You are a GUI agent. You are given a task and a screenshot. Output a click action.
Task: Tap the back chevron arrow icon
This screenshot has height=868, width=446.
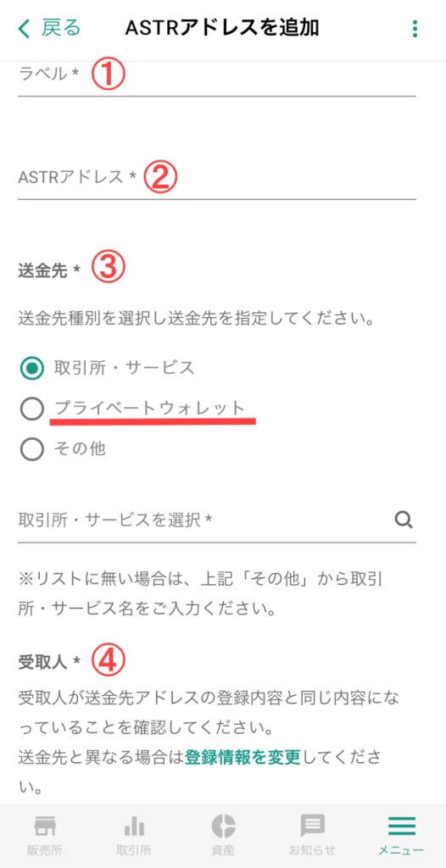(24, 29)
